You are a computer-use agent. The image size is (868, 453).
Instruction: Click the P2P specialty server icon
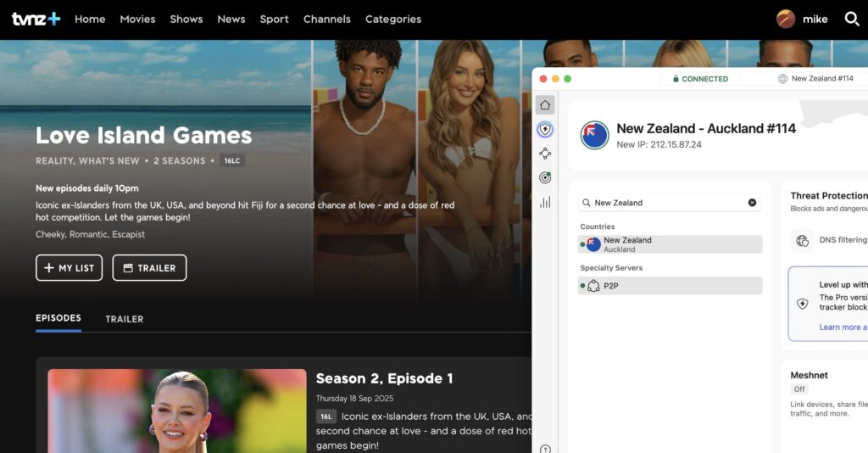coord(593,286)
